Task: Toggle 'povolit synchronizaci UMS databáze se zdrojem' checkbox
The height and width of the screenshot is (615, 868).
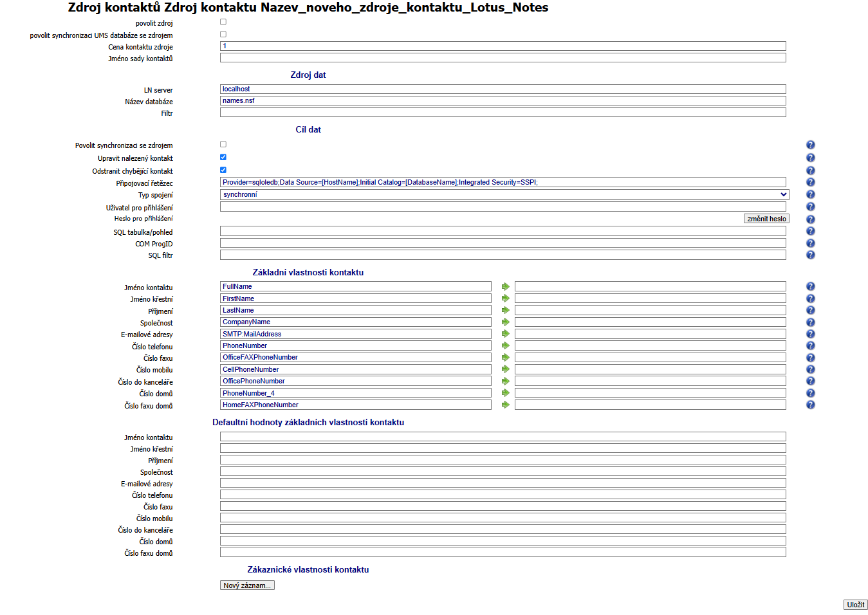Action: point(223,34)
